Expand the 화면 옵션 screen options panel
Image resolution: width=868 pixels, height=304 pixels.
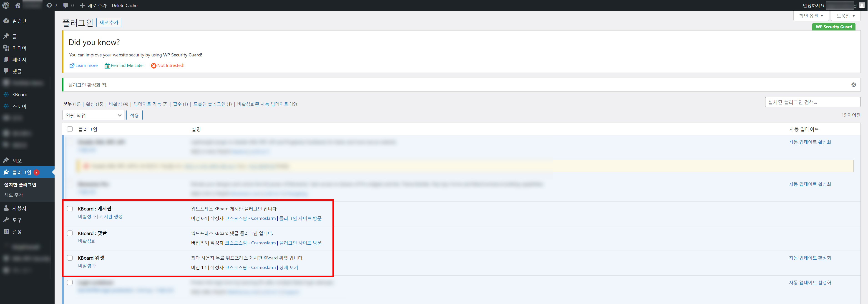pyautogui.click(x=810, y=16)
